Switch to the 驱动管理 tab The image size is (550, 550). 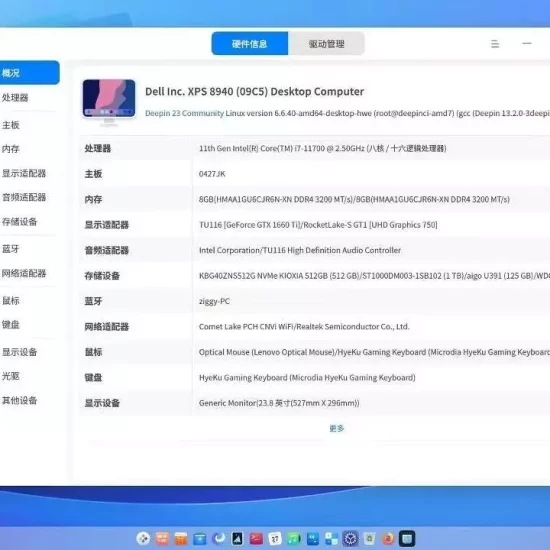pos(326,43)
